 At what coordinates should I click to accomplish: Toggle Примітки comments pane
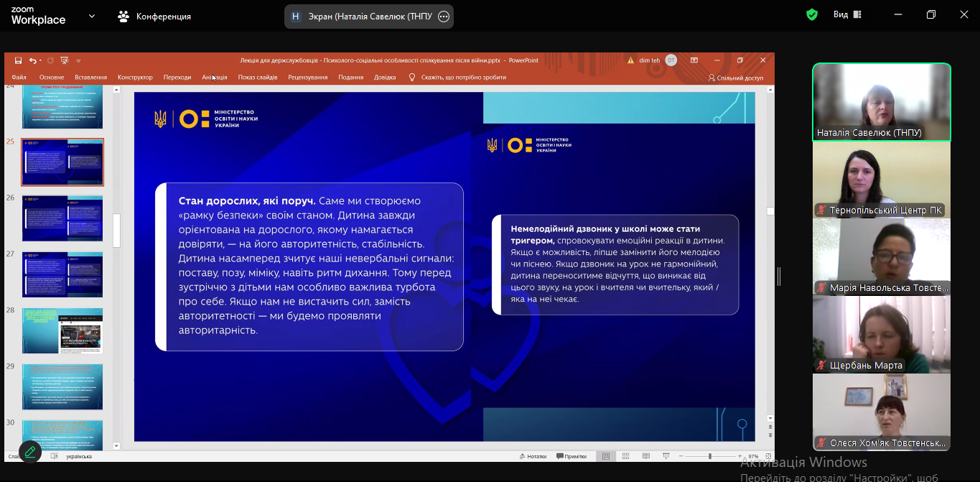click(x=571, y=456)
